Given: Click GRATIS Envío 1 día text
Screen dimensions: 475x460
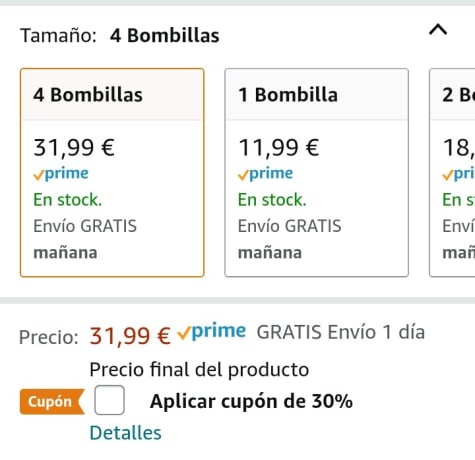Looking at the screenshot, I should point(341,332).
